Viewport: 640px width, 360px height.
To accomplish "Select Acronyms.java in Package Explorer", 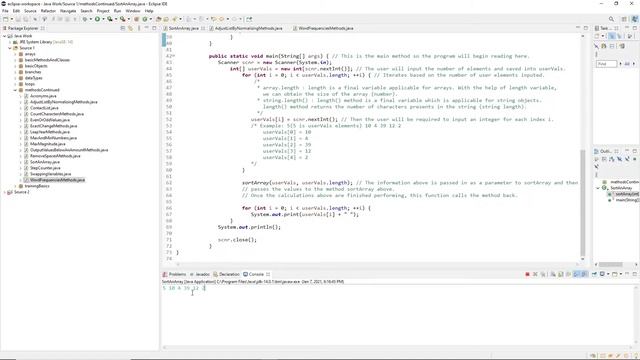I will pyautogui.click(x=43, y=96).
